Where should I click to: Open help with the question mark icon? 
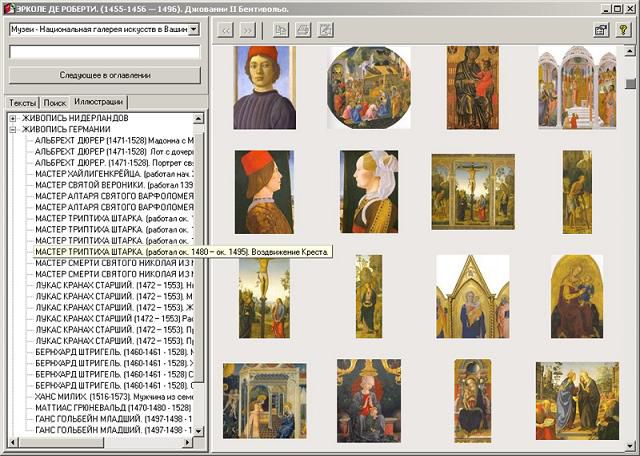click(x=623, y=30)
